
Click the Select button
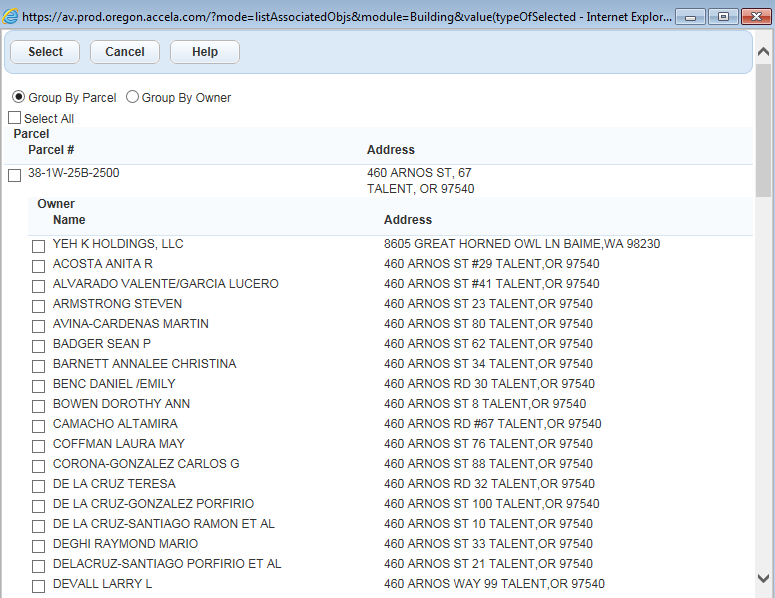45,52
